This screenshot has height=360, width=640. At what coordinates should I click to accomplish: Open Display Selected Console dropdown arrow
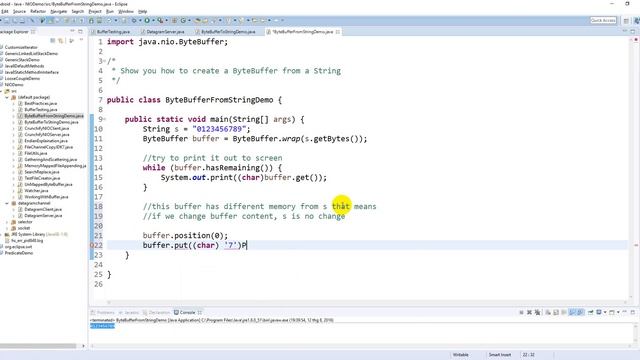click(604, 312)
